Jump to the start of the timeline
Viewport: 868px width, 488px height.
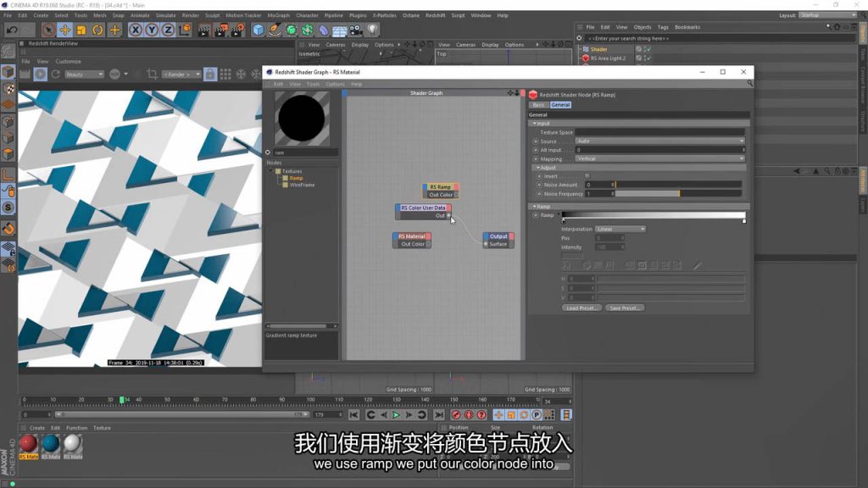coord(353,415)
